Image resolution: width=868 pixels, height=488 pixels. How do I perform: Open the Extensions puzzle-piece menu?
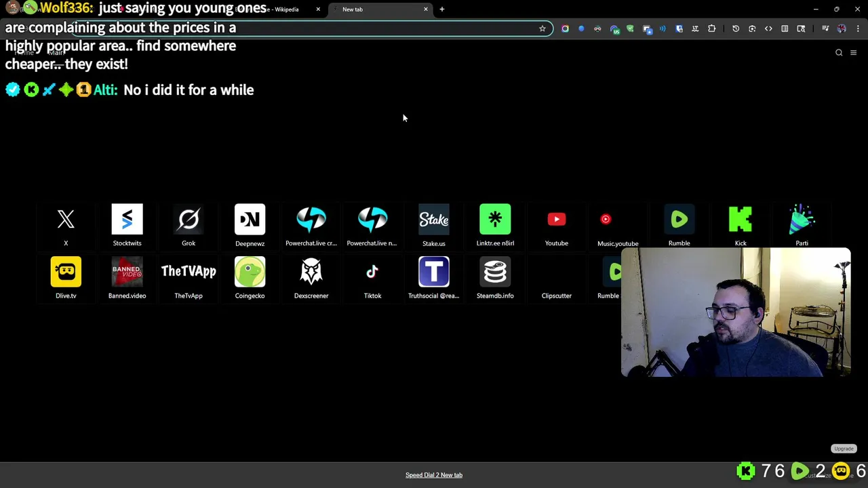[x=711, y=28]
